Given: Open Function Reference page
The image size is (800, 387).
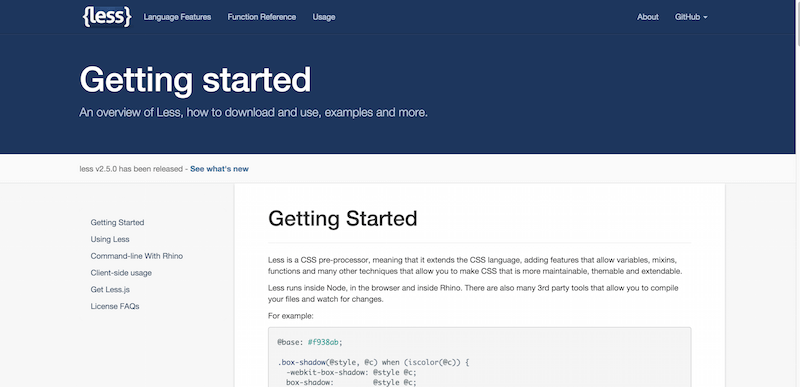Looking at the screenshot, I should tap(262, 17).
